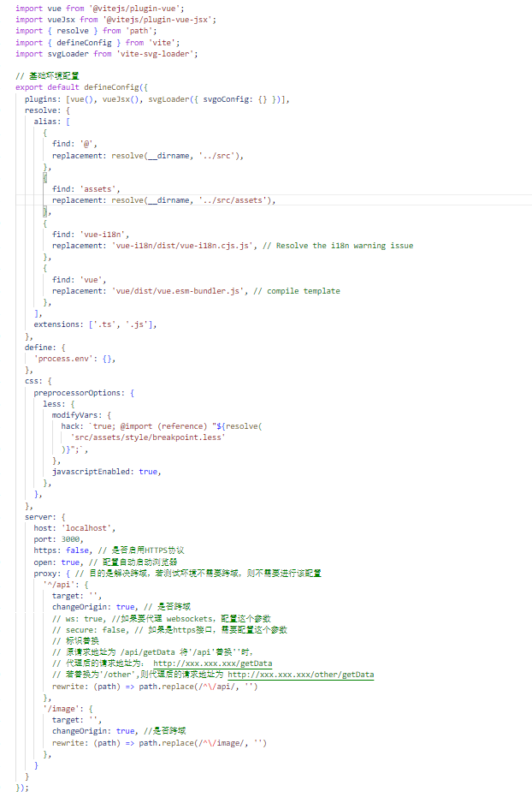
Task: Click the 'process.env' key in define
Action: (67, 359)
